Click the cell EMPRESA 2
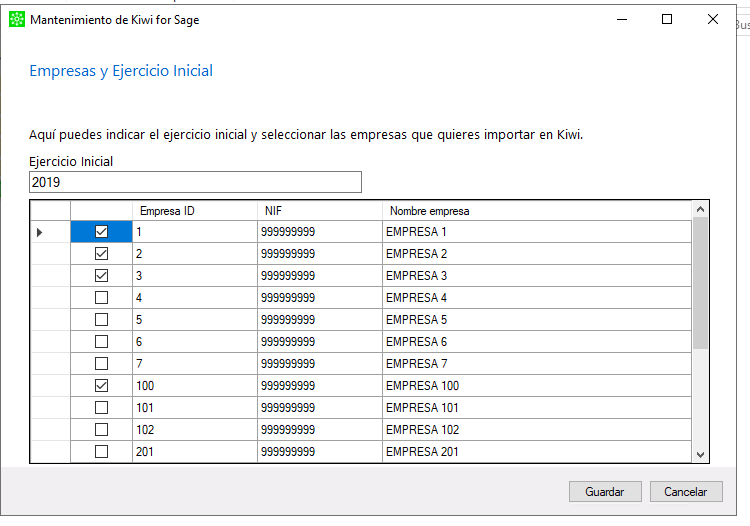The width and height of the screenshot is (750, 526). coord(537,254)
